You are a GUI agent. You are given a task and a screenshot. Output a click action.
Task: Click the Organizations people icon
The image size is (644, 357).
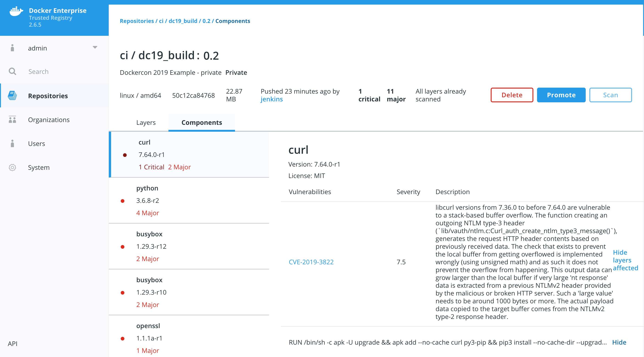12,120
